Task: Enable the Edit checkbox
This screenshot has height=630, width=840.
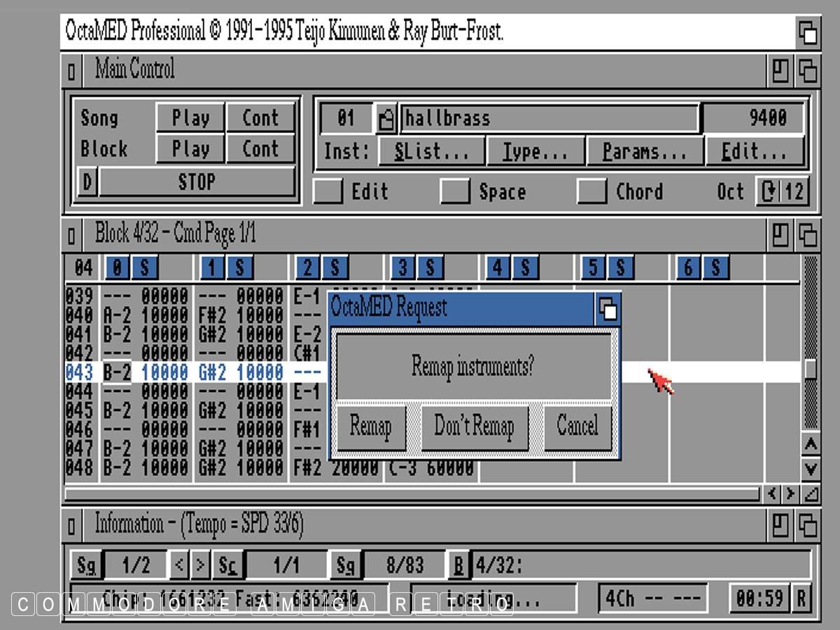Action: click(x=328, y=191)
